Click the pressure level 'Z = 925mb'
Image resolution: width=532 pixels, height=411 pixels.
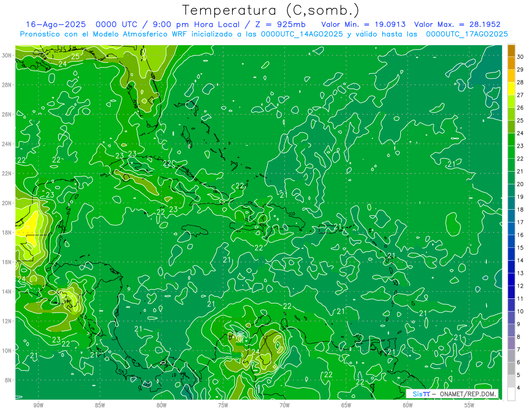[278, 24]
